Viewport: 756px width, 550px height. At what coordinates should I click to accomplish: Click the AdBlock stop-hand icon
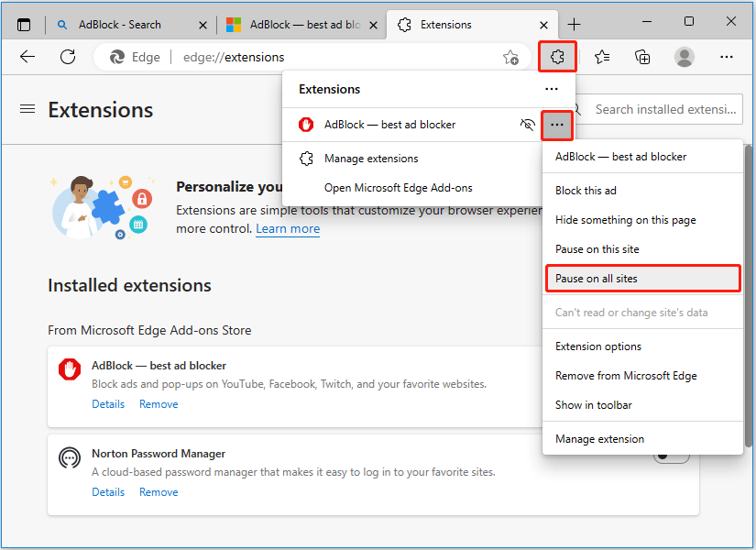[x=69, y=368]
